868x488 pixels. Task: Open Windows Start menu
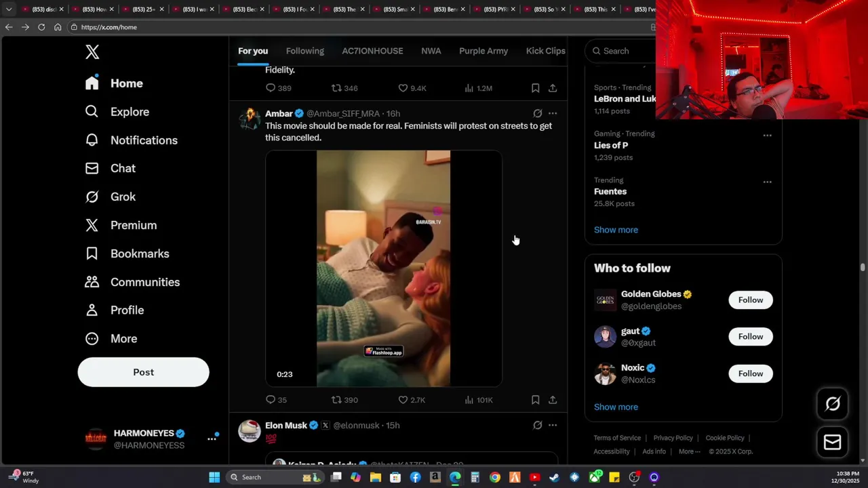pos(214,477)
